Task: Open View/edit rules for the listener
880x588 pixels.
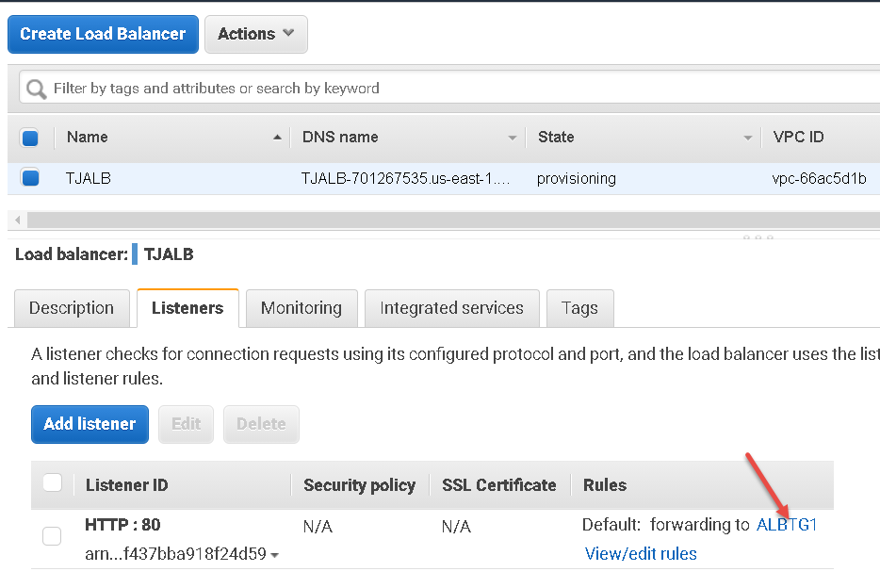Action: pos(641,553)
